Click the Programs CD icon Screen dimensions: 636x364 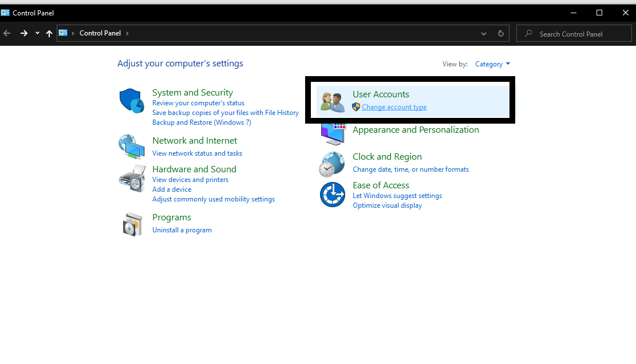(132, 223)
